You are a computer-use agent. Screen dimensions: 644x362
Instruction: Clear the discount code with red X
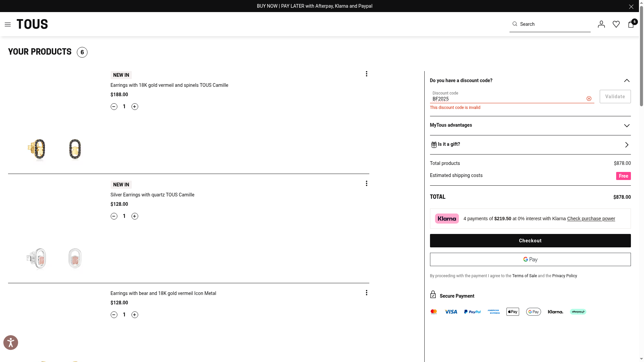pyautogui.click(x=589, y=99)
